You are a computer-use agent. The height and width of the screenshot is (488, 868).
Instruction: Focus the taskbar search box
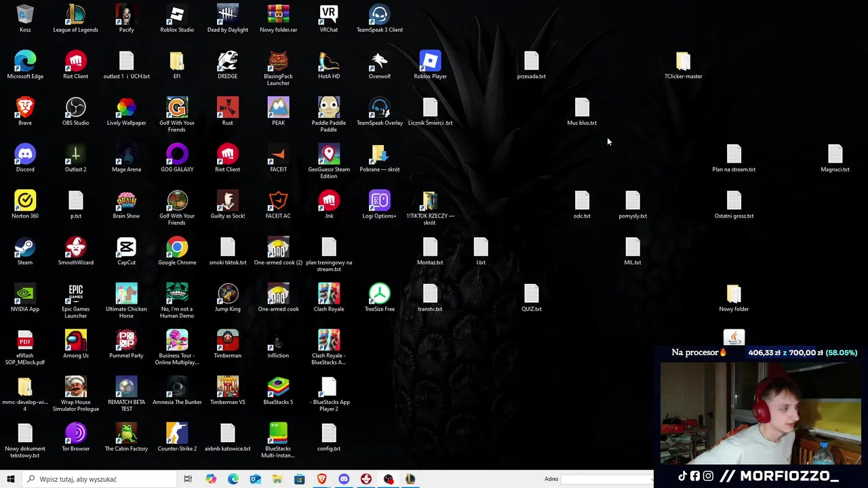click(99, 479)
